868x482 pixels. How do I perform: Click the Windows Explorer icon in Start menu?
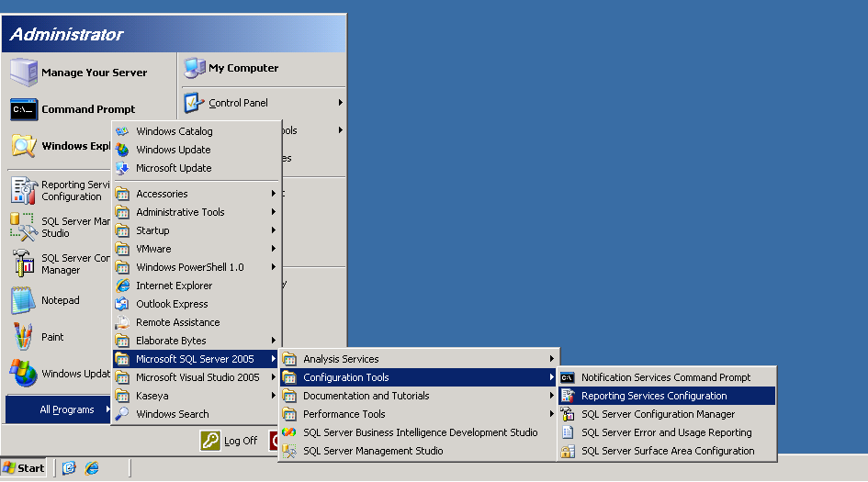click(24, 146)
